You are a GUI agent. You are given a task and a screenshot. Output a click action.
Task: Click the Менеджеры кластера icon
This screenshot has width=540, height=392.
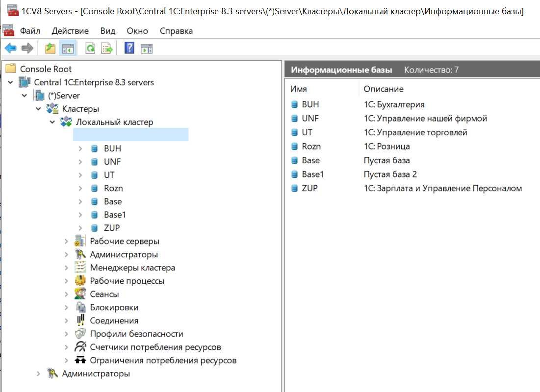[x=80, y=268]
